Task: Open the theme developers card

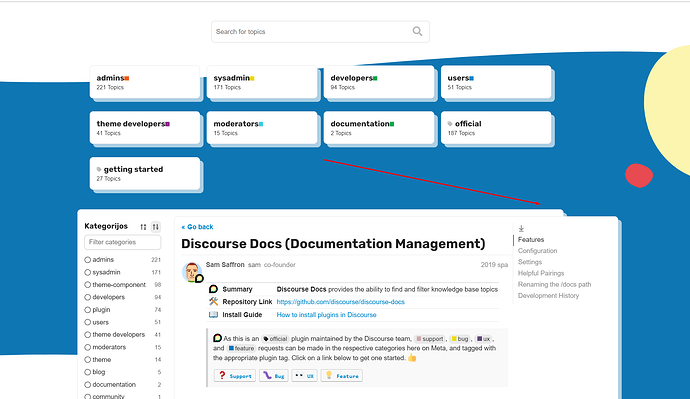Action: click(x=144, y=128)
